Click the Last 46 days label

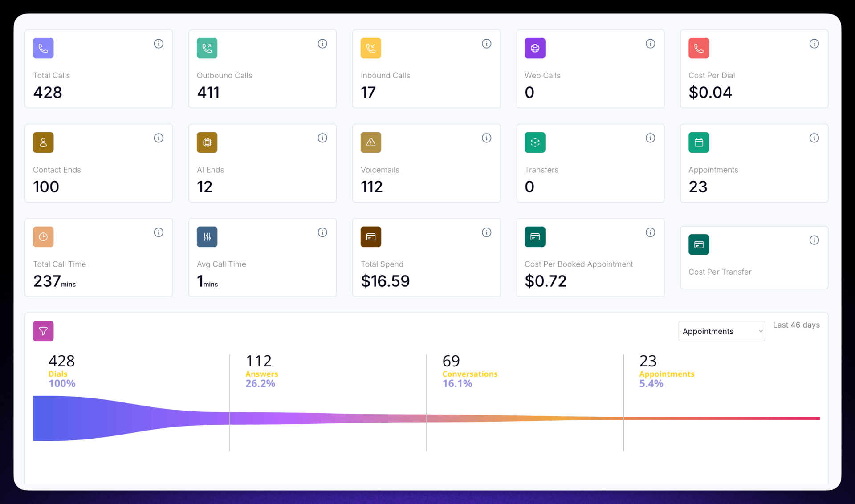click(796, 325)
